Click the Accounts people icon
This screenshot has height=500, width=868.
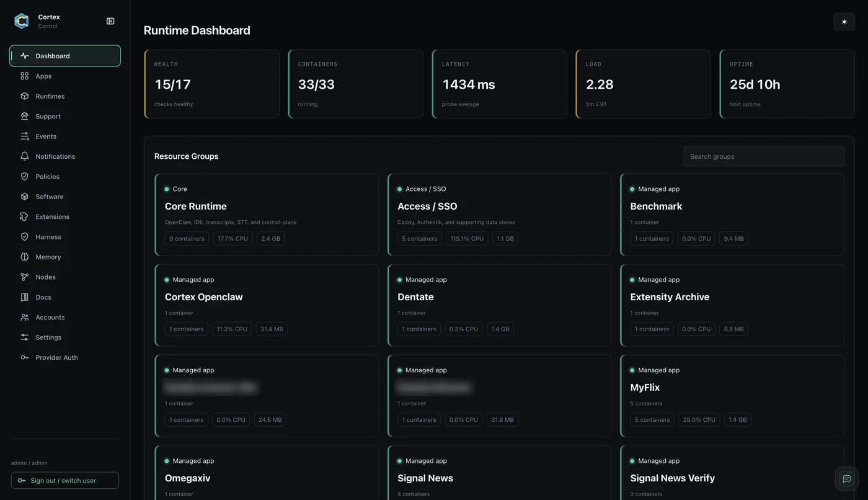point(25,317)
